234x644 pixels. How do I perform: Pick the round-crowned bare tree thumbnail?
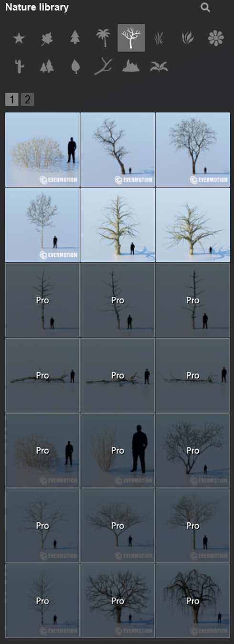point(193,150)
